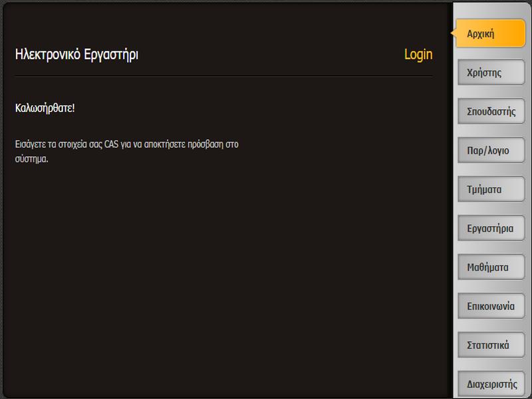Open the Εργαστήρια tab
This screenshot has height=399, width=532.
pyautogui.click(x=491, y=228)
